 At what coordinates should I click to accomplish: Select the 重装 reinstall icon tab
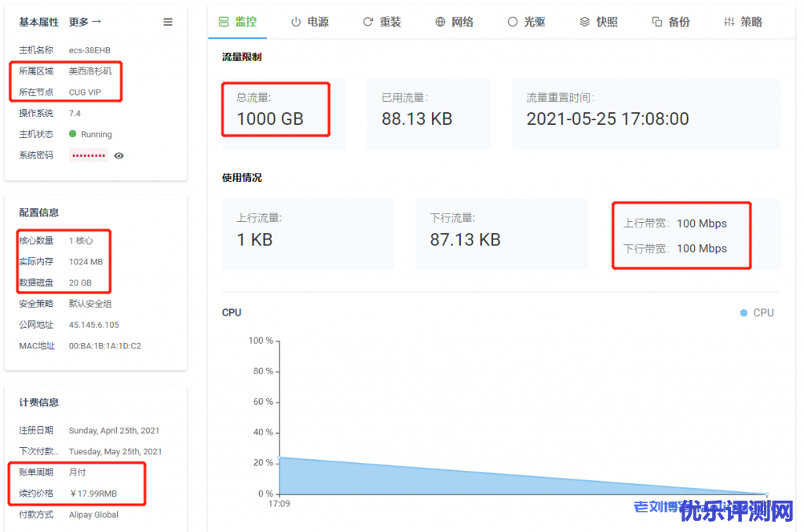(x=382, y=22)
